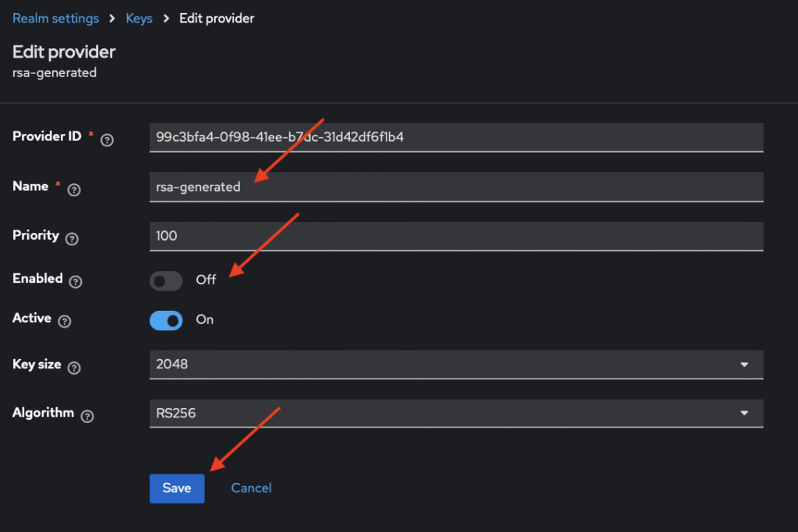Show help for Active setting
Image resolution: width=798 pixels, height=532 pixels.
pos(65,321)
